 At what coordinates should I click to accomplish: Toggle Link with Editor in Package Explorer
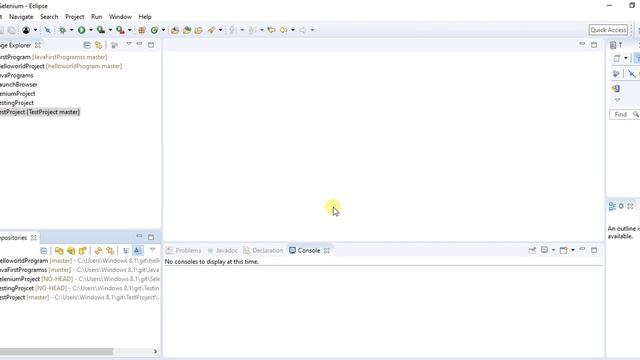tap(98, 45)
